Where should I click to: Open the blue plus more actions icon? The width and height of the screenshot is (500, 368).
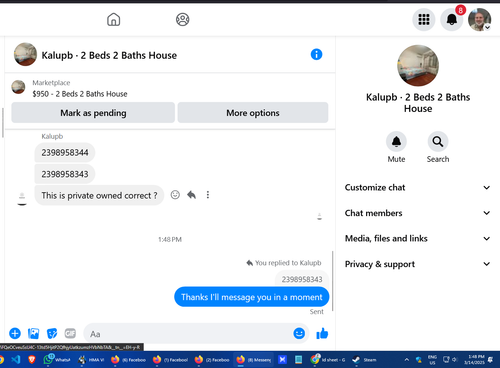point(15,333)
